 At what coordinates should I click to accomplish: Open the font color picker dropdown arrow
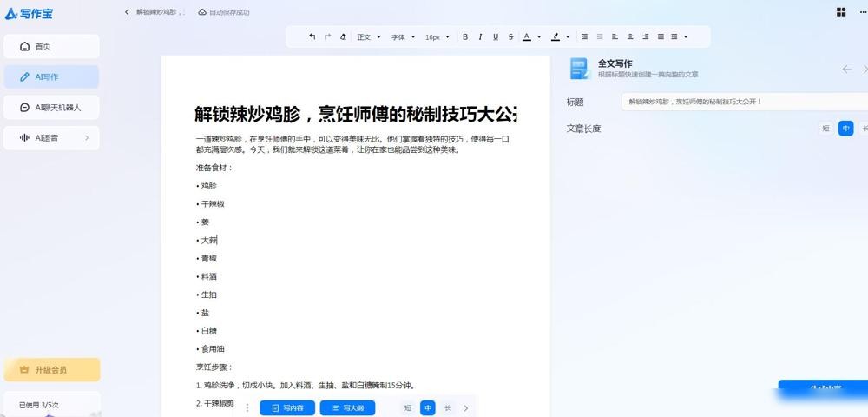(x=539, y=37)
